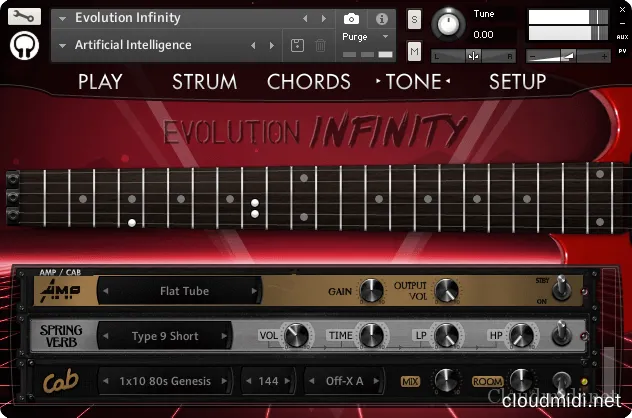Viewport: 632px width, 418px height.
Task: Open the Flat Tube amp selector
Action: [x=184, y=292]
